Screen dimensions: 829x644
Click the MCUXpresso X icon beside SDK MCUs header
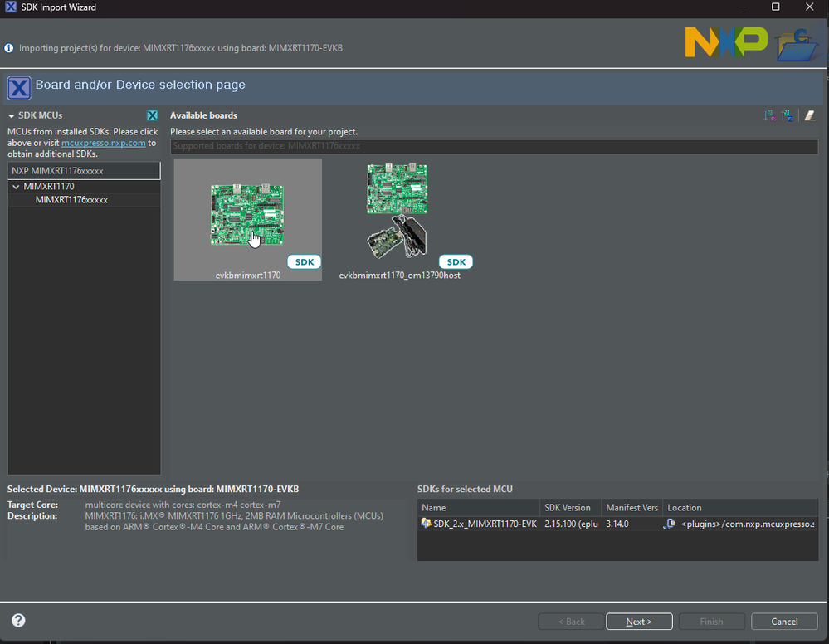pyautogui.click(x=152, y=115)
